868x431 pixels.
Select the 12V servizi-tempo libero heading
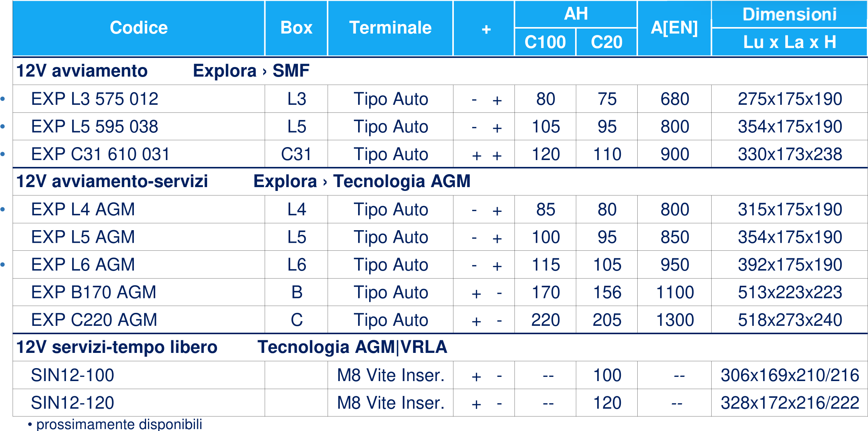pyautogui.click(x=117, y=347)
